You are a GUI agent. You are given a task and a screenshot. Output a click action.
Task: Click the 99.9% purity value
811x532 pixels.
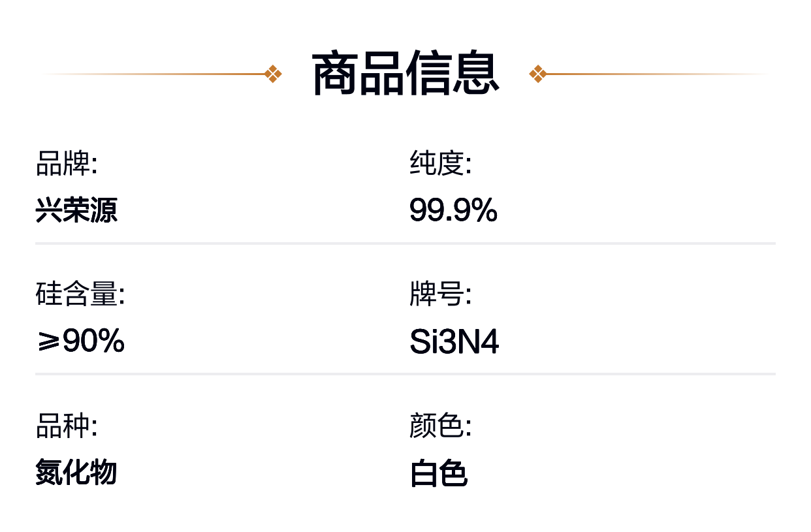[453, 211]
